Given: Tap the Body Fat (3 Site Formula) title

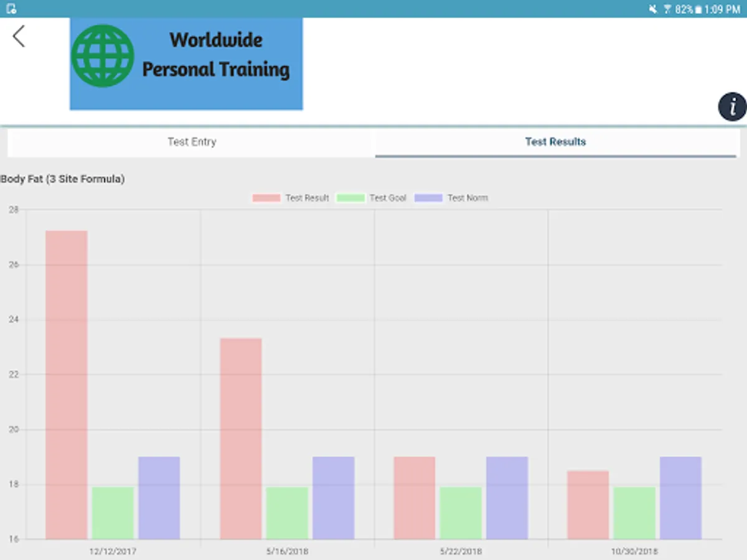Looking at the screenshot, I should pos(63,179).
